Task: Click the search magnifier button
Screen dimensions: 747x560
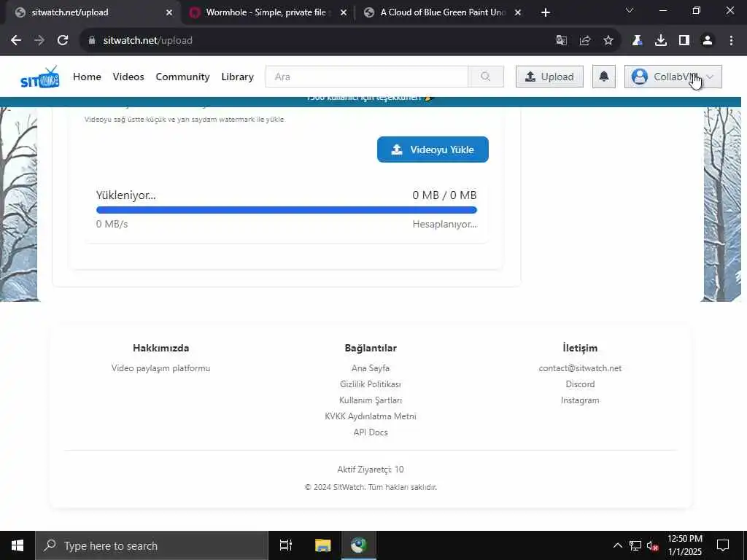Action: [485, 77]
